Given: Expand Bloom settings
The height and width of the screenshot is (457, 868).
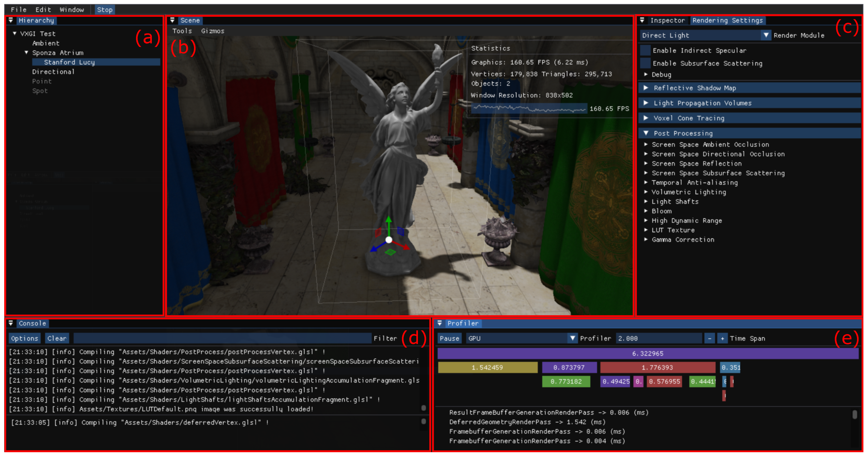Looking at the screenshot, I should [646, 211].
